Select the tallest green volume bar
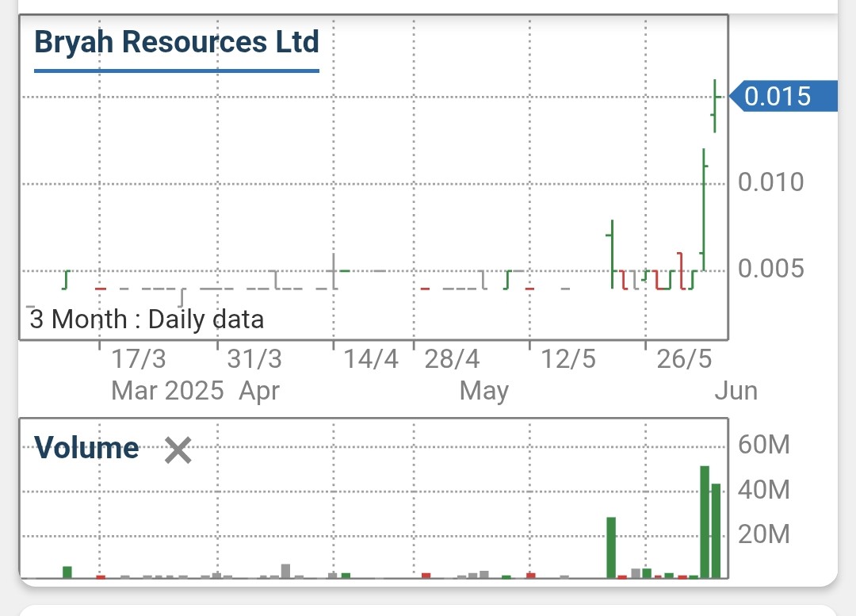This screenshot has height=616, width=856. pos(705,521)
